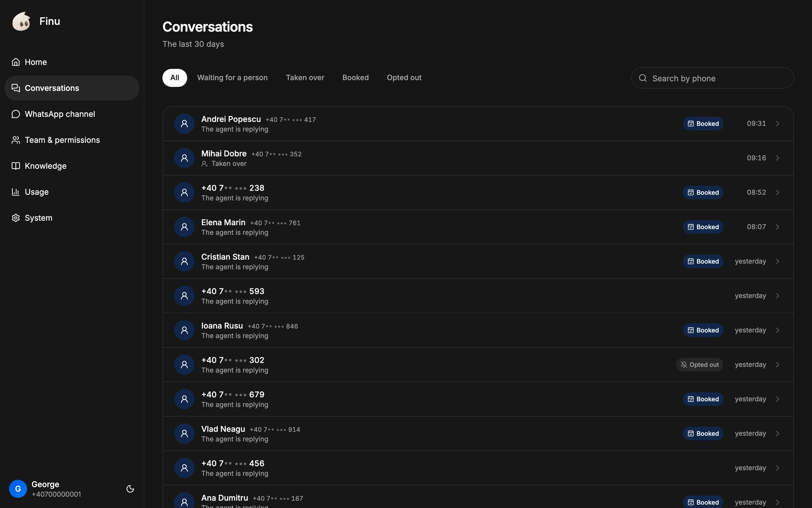Screen dimensions: 812x508
Task: Click the search magnifier icon
Action: point(643,78)
